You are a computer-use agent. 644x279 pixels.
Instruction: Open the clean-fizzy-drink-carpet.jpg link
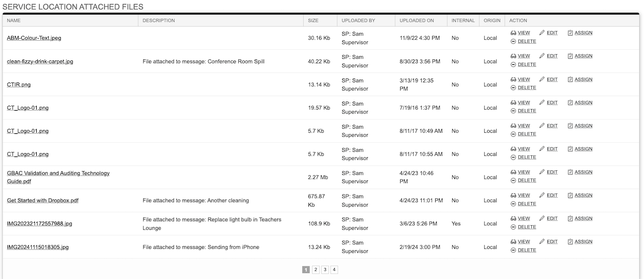(40, 61)
